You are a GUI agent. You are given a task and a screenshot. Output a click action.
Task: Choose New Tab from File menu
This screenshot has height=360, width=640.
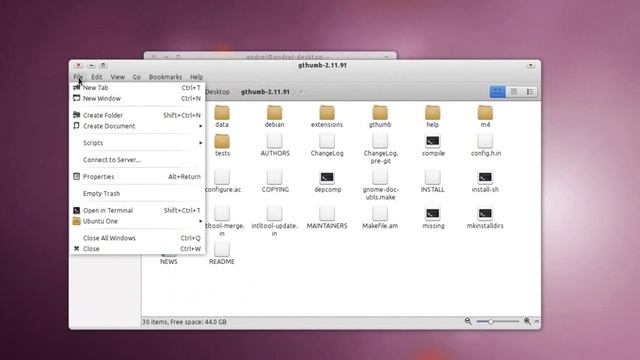[x=137, y=88]
